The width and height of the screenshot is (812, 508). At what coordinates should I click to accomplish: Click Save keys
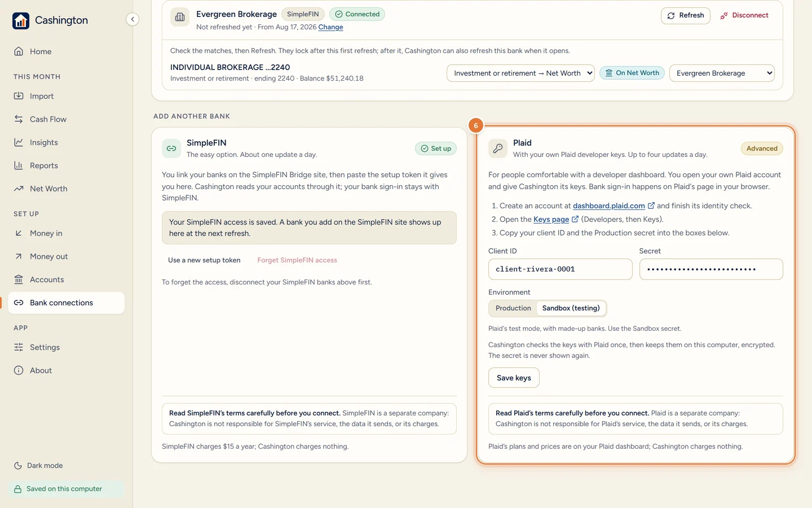[x=514, y=378]
